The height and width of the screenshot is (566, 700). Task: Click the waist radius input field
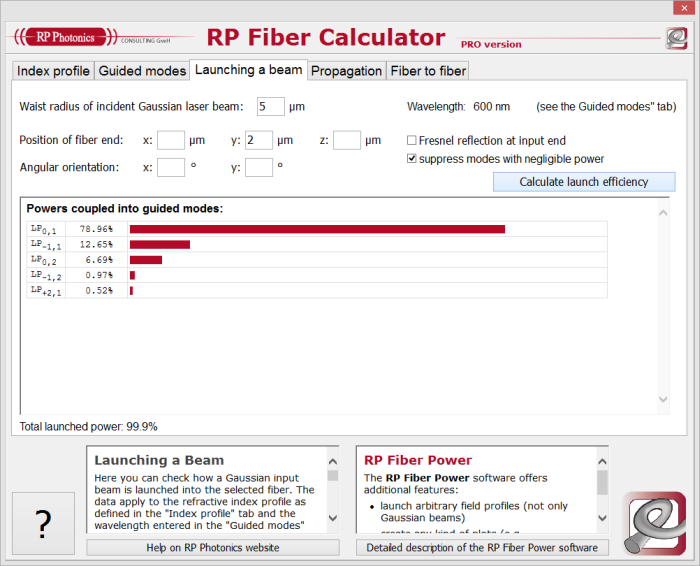pos(270,106)
